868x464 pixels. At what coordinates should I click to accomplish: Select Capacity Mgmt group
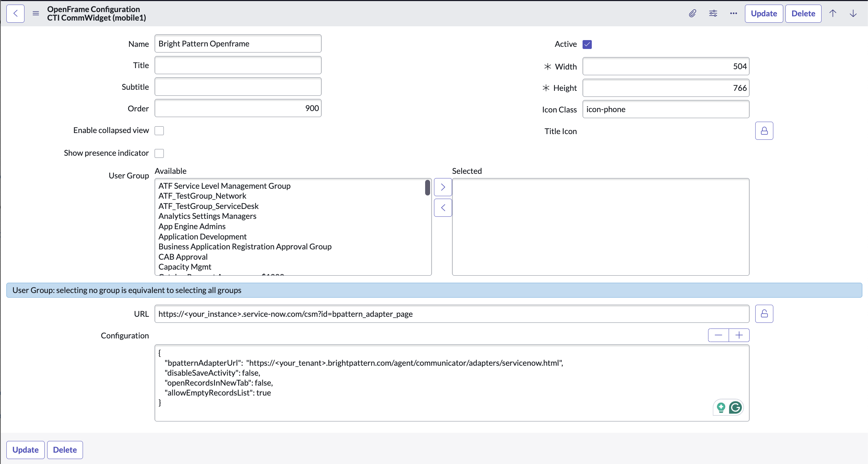pos(185,267)
